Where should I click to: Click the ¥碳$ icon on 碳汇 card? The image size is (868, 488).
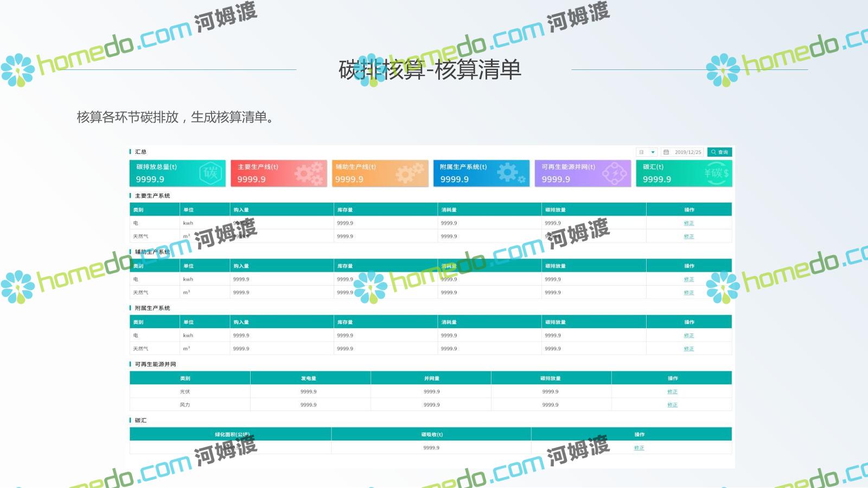pyautogui.click(x=716, y=174)
